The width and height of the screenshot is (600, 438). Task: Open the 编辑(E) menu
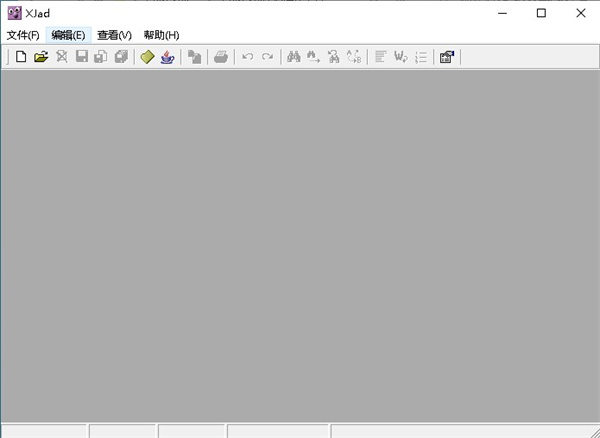click(69, 35)
